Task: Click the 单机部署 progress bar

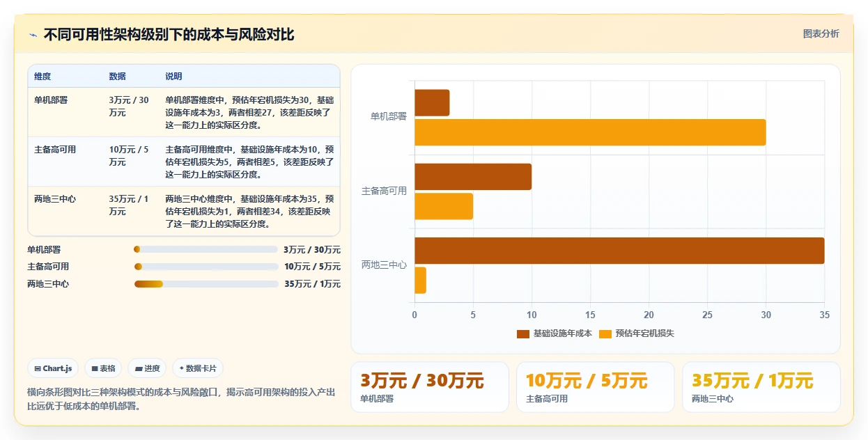Action: (x=206, y=249)
